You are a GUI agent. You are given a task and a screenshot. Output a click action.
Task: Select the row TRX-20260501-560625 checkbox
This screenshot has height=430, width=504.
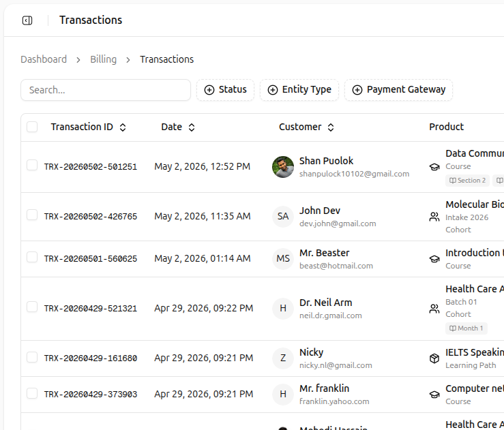click(x=32, y=257)
